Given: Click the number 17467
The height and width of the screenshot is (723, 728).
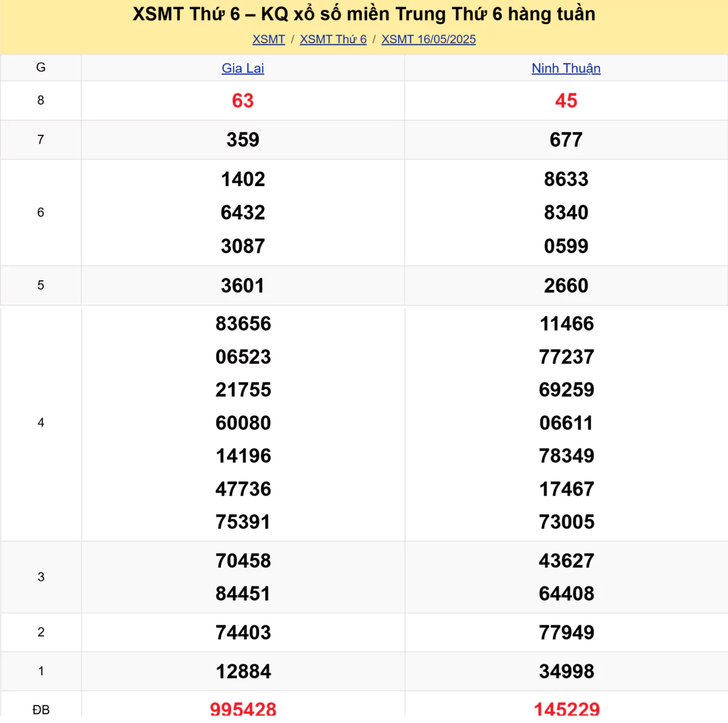Looking at the screenshot, I should [567, 489].
